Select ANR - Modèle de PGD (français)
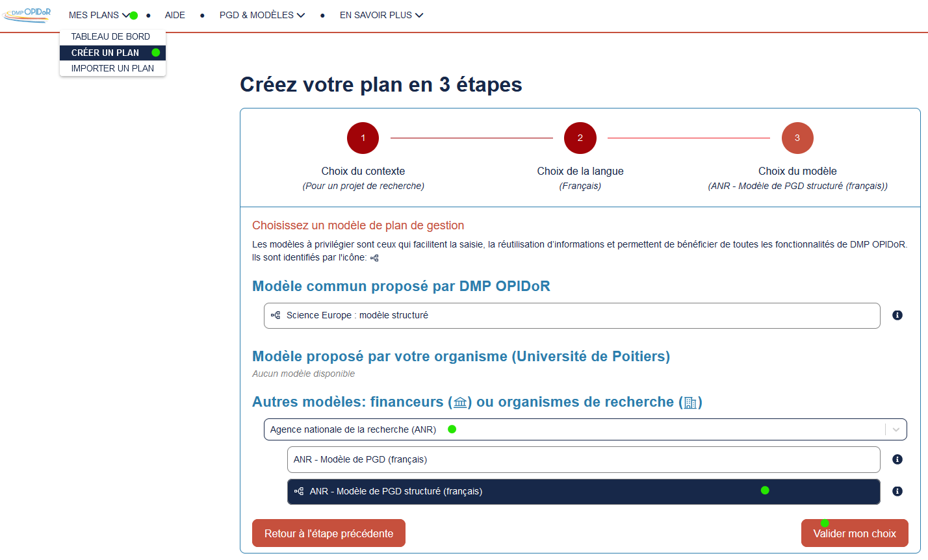 [584, 459]
